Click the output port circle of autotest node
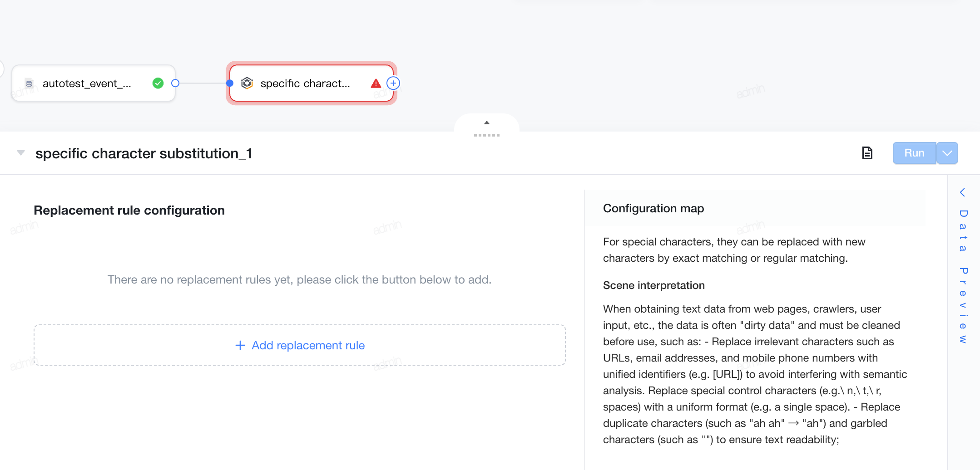 click(x=175, y=83)
